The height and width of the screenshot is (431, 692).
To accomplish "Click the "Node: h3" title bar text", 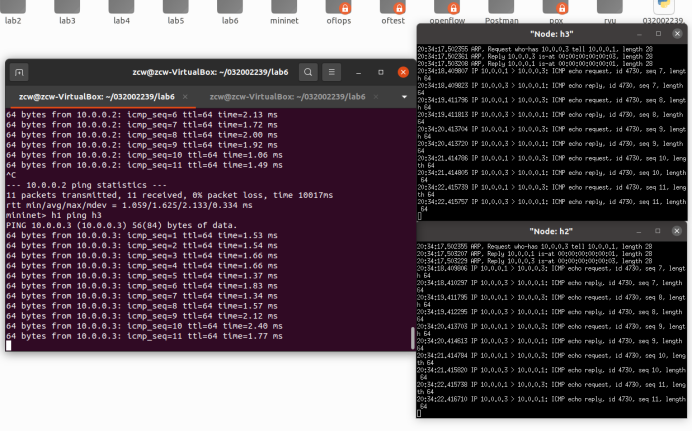I will (552, 34).
